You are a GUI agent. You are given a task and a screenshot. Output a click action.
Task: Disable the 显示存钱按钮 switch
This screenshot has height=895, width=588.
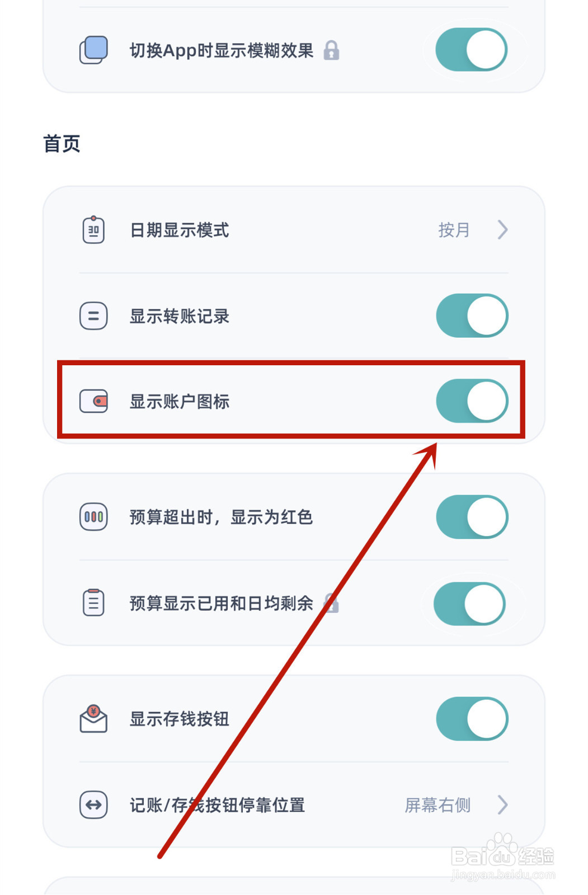[x=472, y=719]
